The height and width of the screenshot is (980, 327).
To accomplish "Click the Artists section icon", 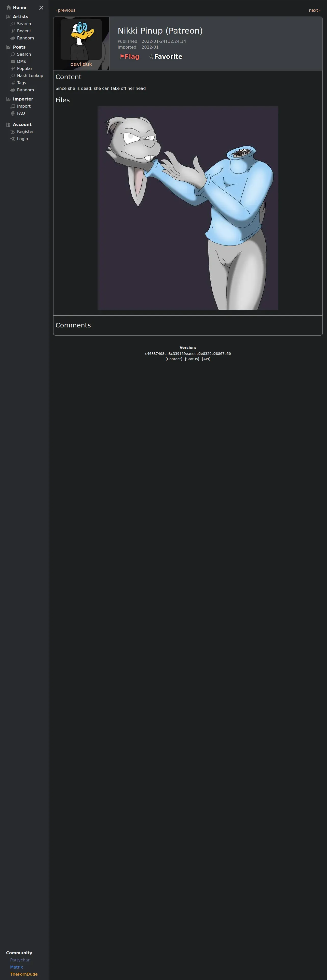I will [9, 17].
